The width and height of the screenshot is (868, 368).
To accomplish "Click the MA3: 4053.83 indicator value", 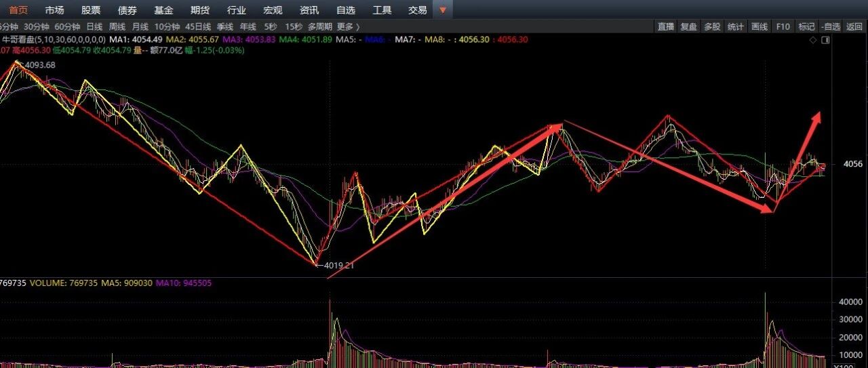I will [250, 40].
